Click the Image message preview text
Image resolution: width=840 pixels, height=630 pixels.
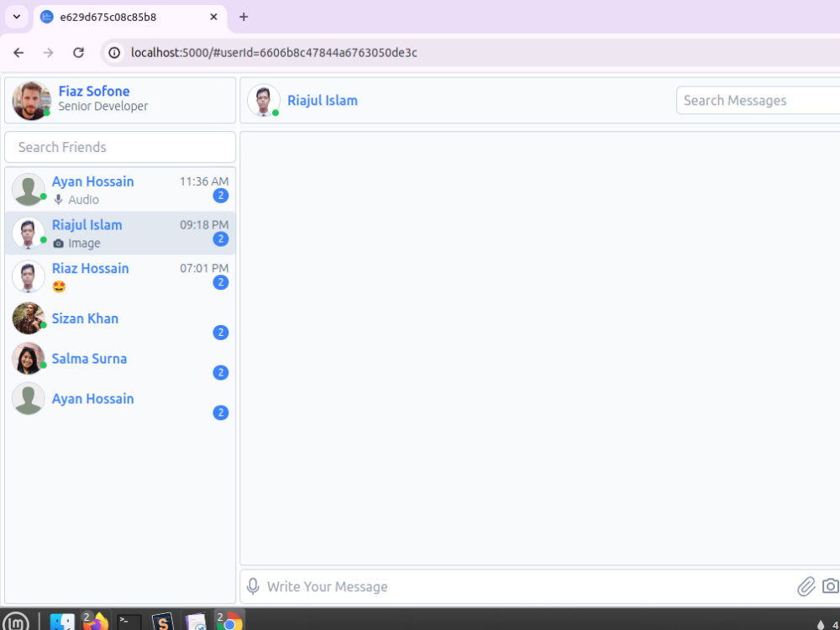pyautogui.click(x=84, y=244)
